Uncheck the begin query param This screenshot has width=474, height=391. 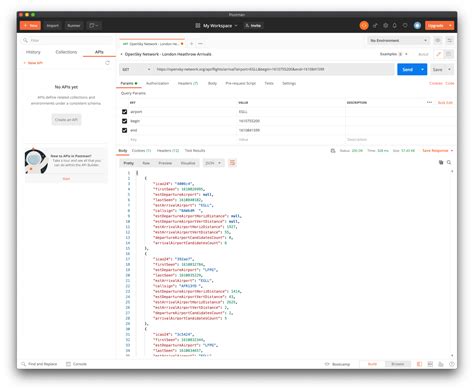[x=124, y=121]
